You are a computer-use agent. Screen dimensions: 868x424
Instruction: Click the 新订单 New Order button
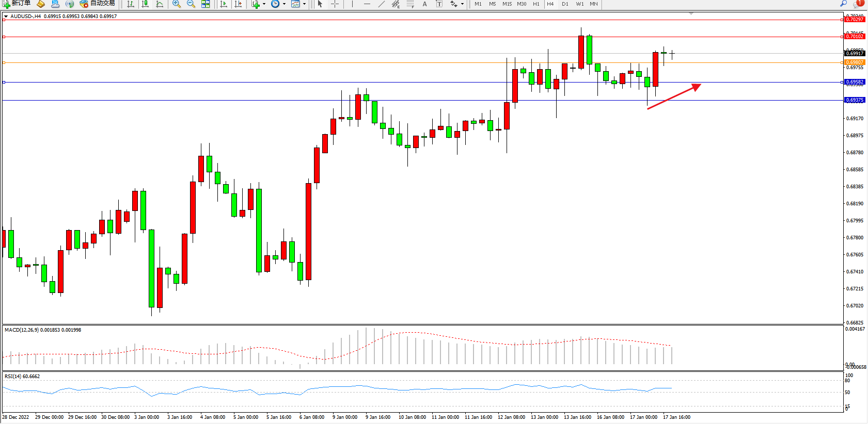coord(16,4)
